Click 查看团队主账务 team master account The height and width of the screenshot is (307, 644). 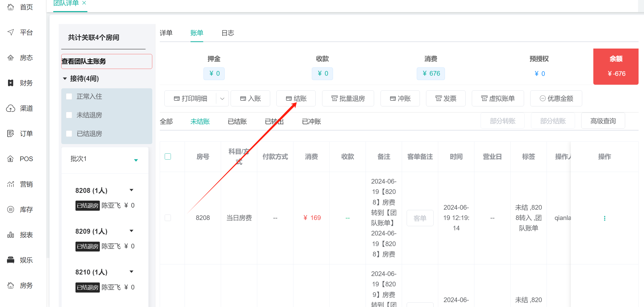(107, 61)
